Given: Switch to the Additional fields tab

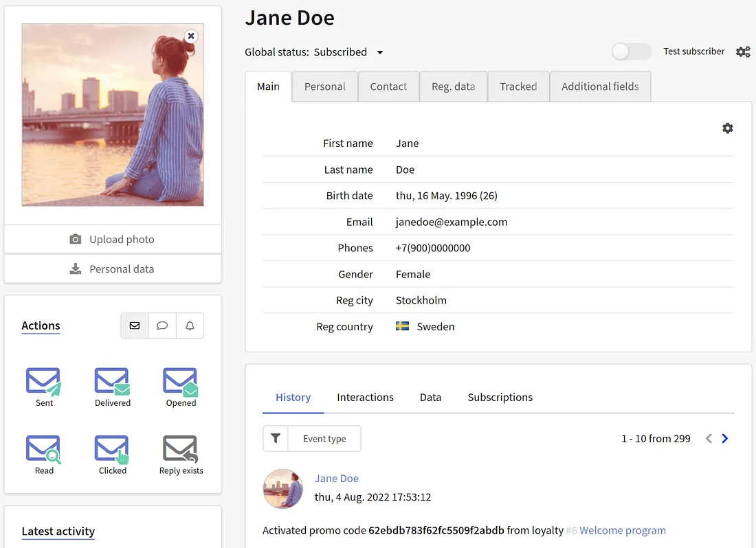Looking at the screenshot, I should pyautogui.click(x=600, y=87).
